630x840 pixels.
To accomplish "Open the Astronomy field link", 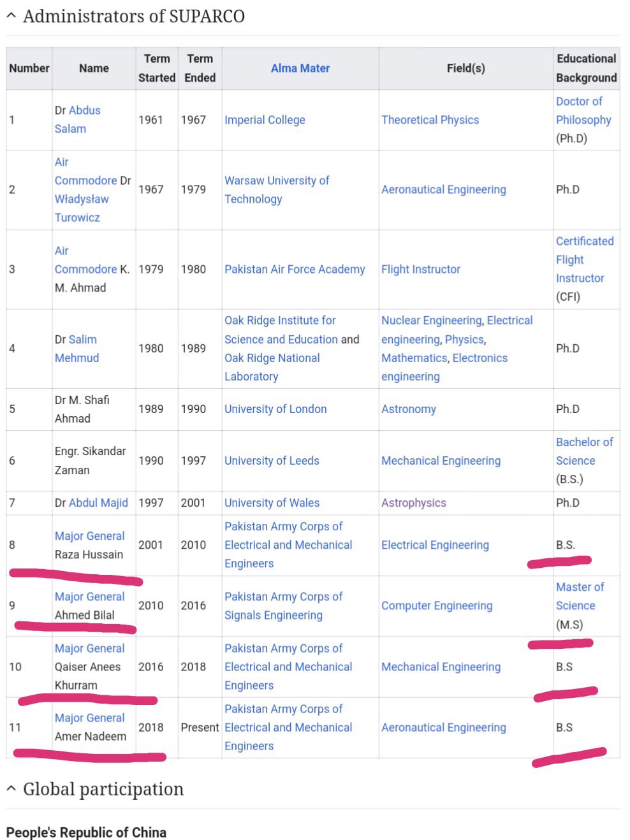I will tap(409, 409).
